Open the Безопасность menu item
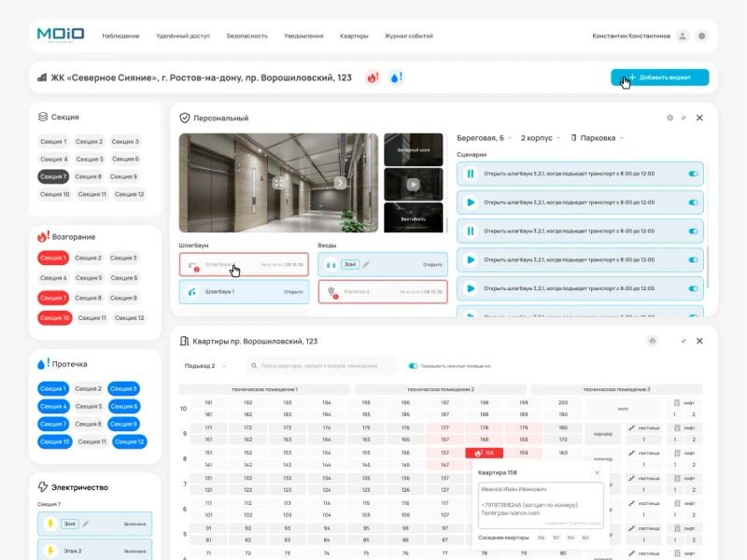This screenshot has height=560, width=747. click(x=247, y=35)
